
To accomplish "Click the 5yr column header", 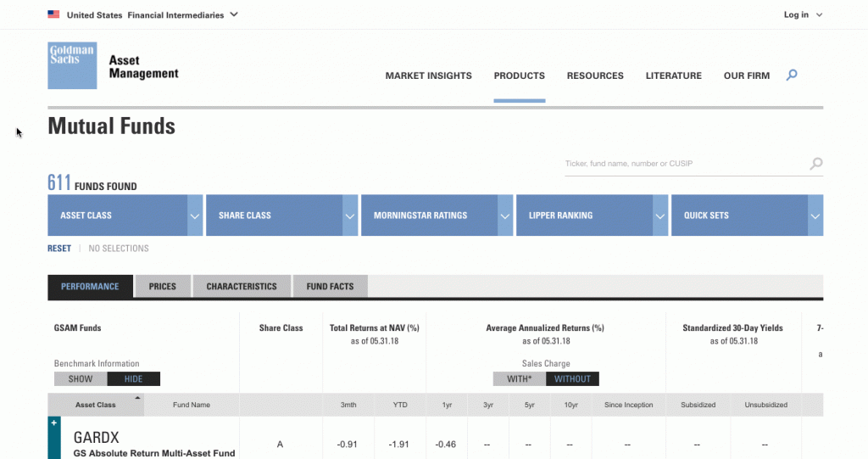I will tap(530, 405).
